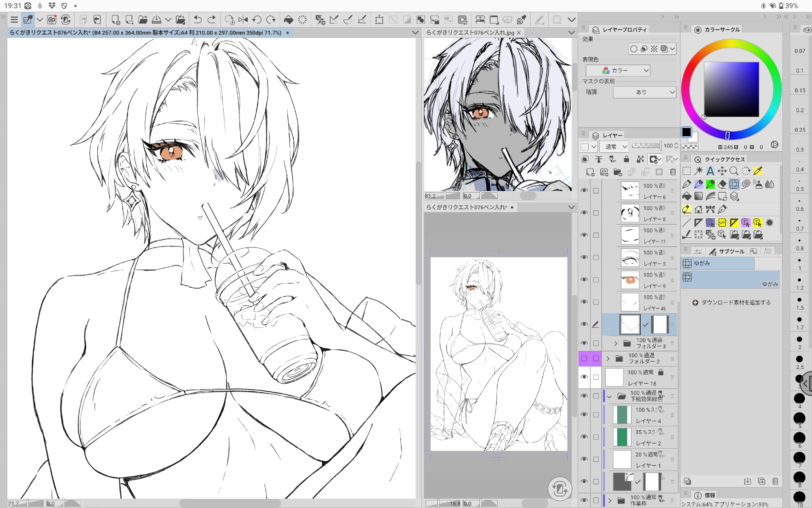Hide レイヤー 6 using its eye icon
This screenshot has height=508, width=812.
[x=584, y=191]
